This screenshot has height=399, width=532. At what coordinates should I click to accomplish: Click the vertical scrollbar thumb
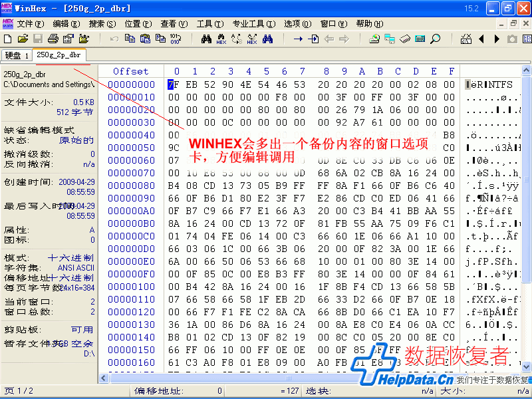pyautogui.click(x=526, y=179)
